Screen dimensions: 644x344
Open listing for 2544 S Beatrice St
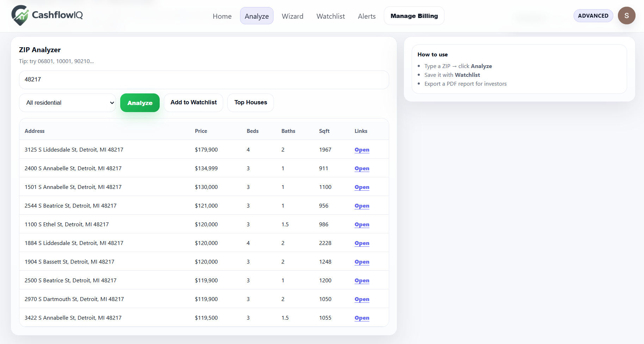point(362,206)
